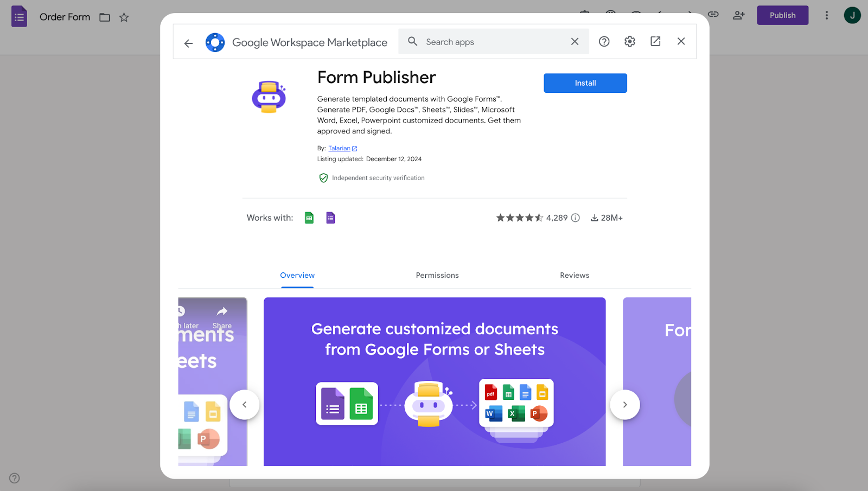Clear the Search apps field
The height and width of the screenshot is (491, 868).
[x=575, y=42]
